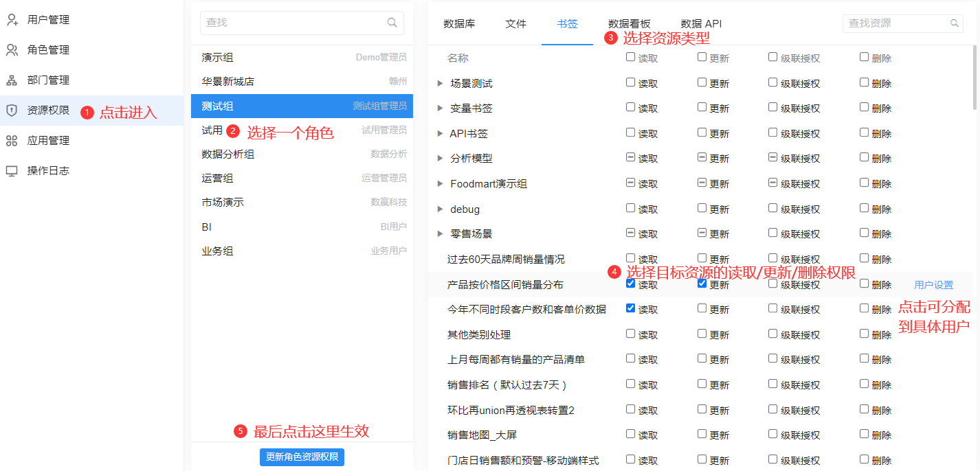This screenshot has width=980, height=471.
Task: Click the 部门管理 org-chart icon
Action: pos(12,80)
